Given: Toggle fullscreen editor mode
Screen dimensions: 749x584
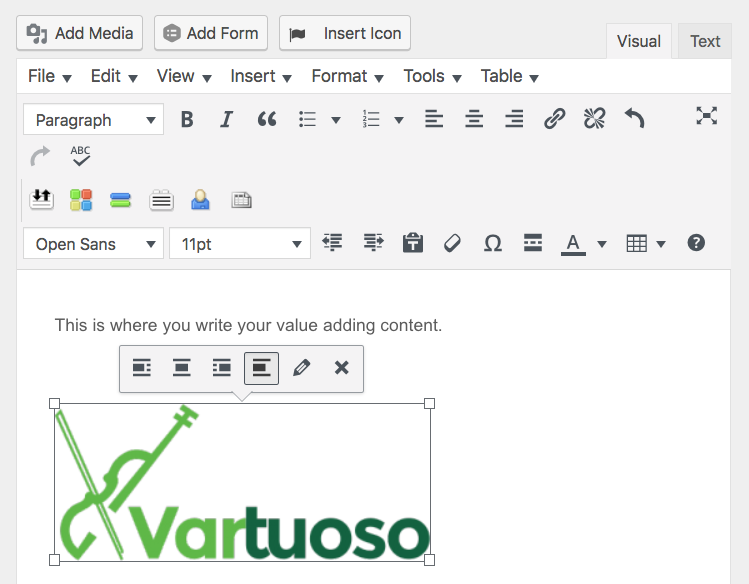Looking at the screenshot, I should click(706, 116).
